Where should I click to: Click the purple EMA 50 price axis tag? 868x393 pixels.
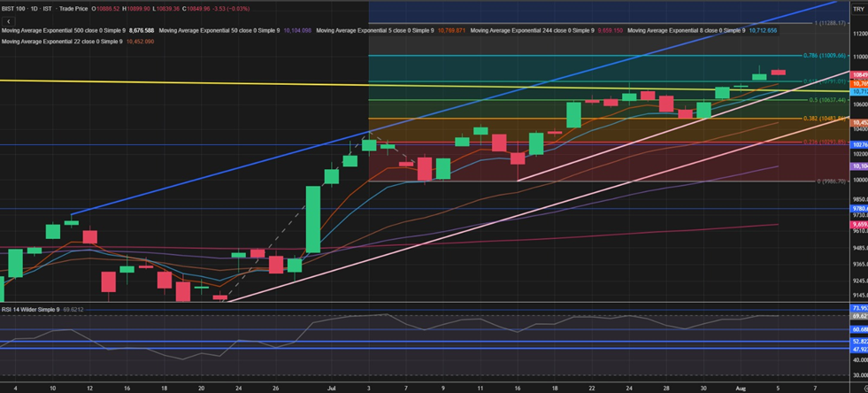(x=858, y=166)
